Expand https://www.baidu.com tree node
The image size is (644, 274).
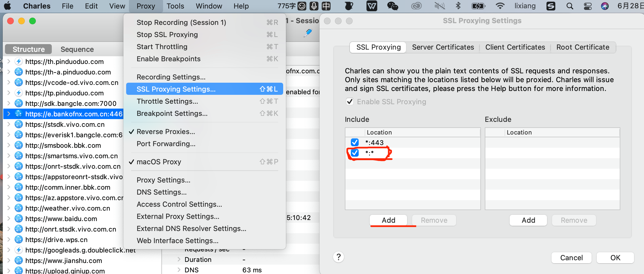(9, 219)
